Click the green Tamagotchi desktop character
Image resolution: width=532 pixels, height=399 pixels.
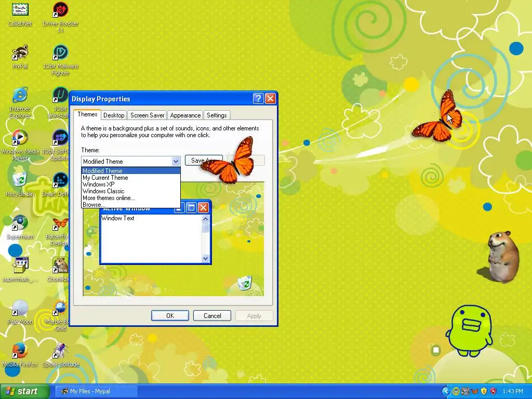469,331
